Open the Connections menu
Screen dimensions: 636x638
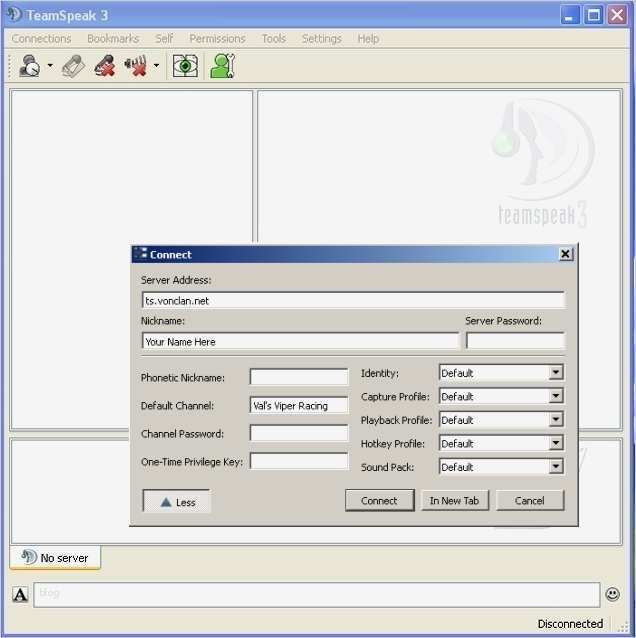[x=42, y=39]
